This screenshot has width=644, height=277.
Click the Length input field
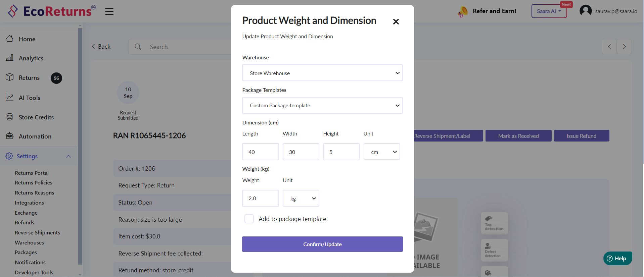click(x=260, y=152)
